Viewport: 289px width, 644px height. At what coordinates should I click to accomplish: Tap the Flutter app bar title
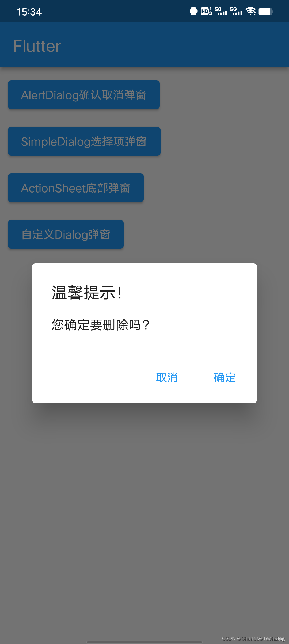[x=37, y=46]
